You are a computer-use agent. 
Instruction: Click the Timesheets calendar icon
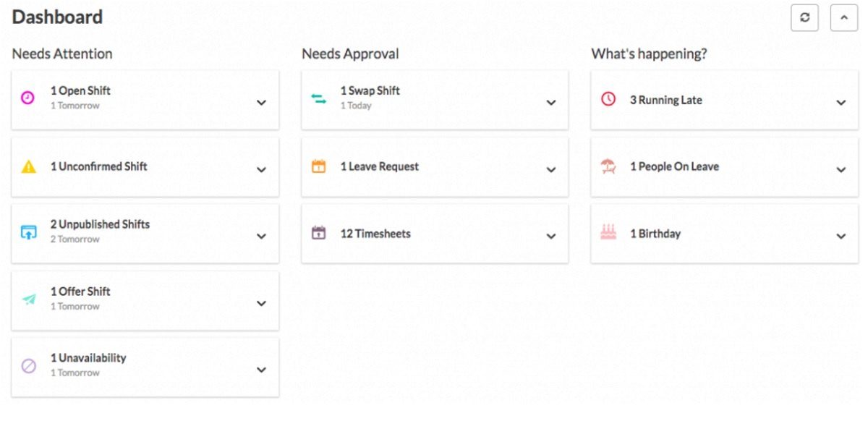click(x=318, y=233)
